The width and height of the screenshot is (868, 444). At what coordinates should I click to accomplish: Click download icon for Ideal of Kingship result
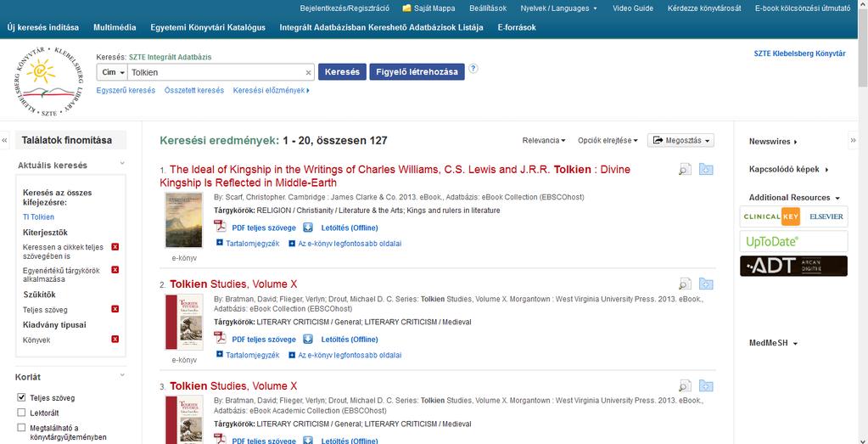click(x=308, y=228)
